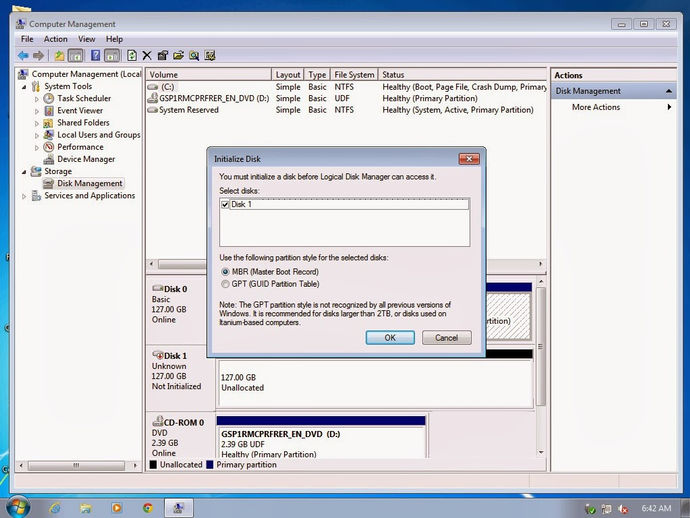Collapse the Disk Management actions section
This screenshot has height=518, width=690.
(x=668, y=91)
